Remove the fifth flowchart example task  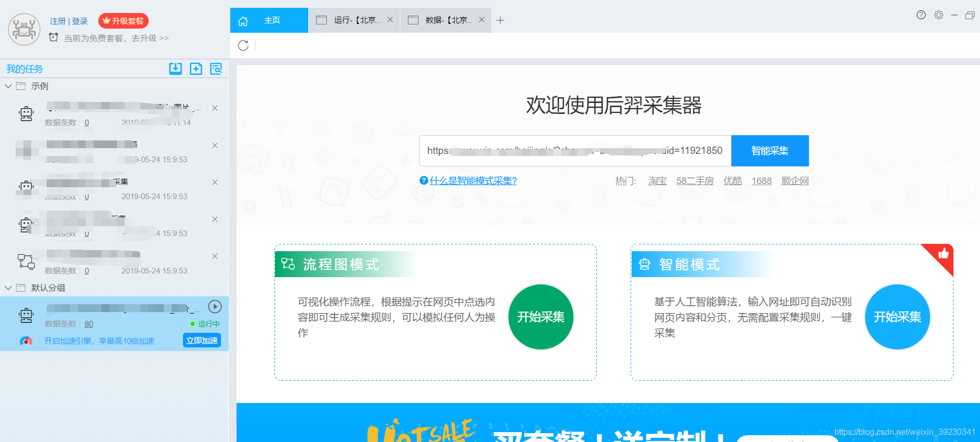click(x=215, y=256)
